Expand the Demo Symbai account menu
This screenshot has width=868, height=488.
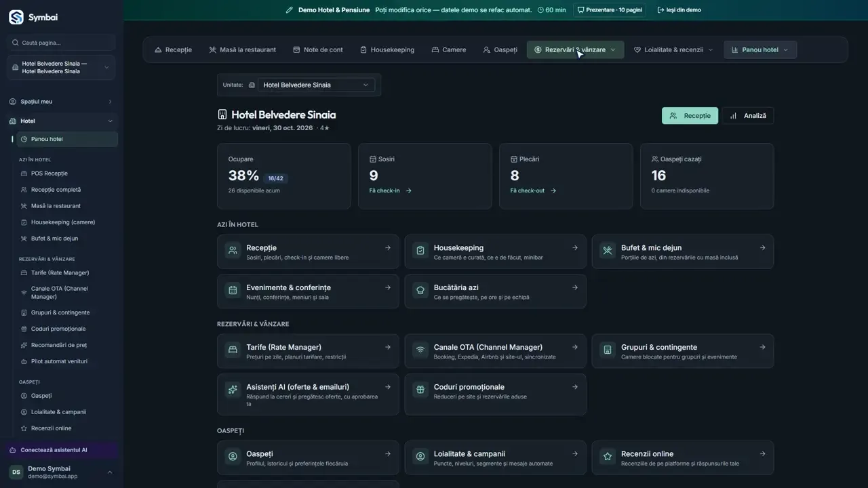click(61, 472)
